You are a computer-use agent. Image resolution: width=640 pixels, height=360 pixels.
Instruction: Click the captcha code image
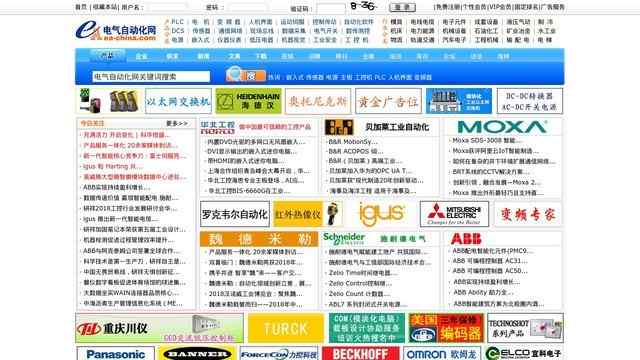click(363, 7)
